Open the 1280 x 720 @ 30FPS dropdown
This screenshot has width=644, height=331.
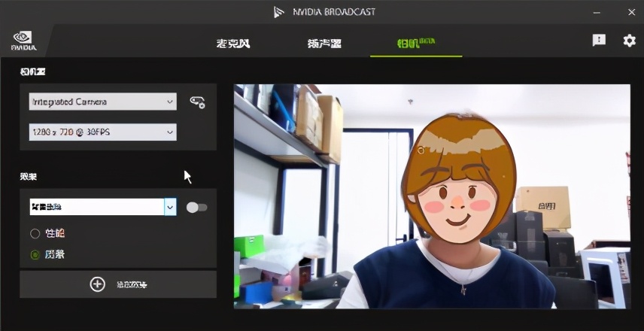coord(102,132)
